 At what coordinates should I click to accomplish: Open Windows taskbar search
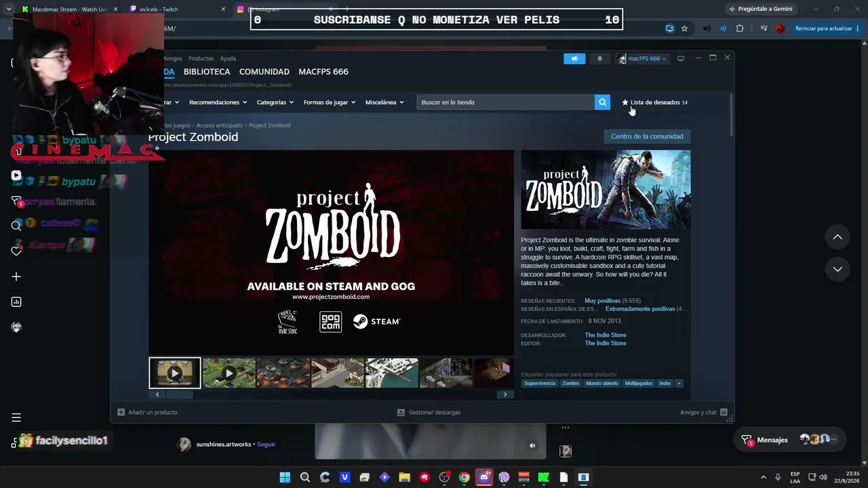(x=305, y=477)
